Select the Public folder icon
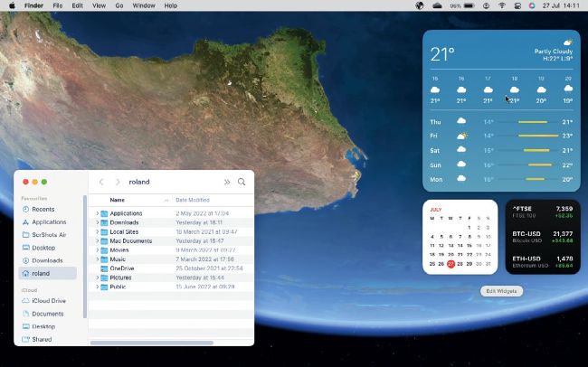 104,287
